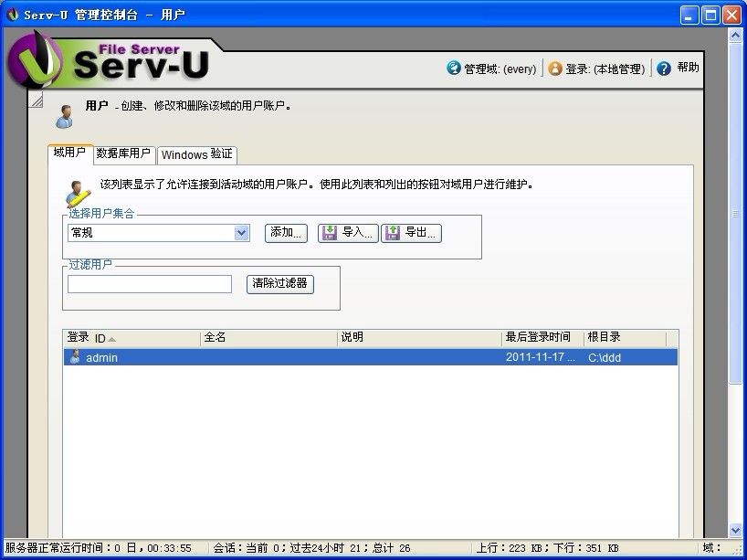Click the vertical scrollbar thumb
The width and height of the screenshot is (747, 560).
tap(735, 213)
